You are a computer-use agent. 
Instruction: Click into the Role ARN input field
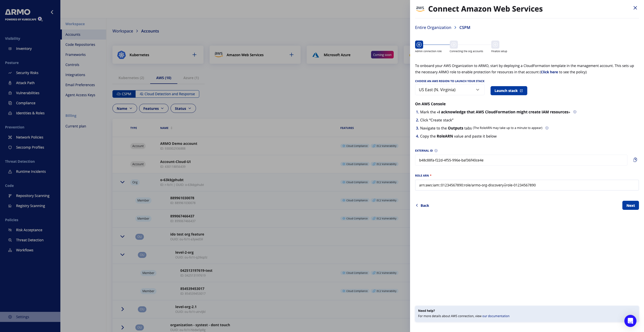point(527,185)
